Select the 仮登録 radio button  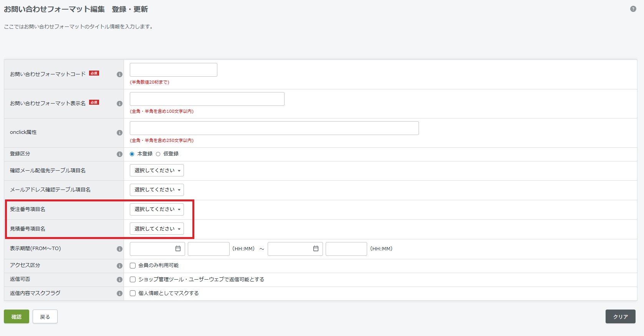[158, 154]
